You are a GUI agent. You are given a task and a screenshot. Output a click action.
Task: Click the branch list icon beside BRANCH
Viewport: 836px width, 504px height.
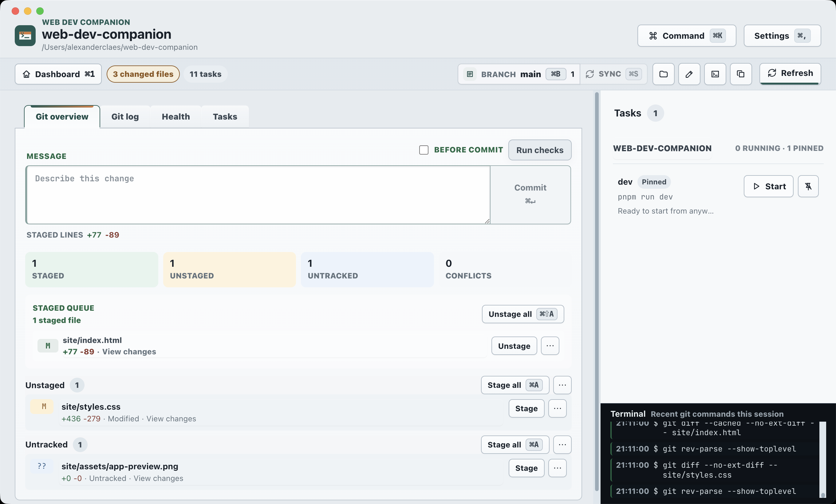click(x=470, y=74)
